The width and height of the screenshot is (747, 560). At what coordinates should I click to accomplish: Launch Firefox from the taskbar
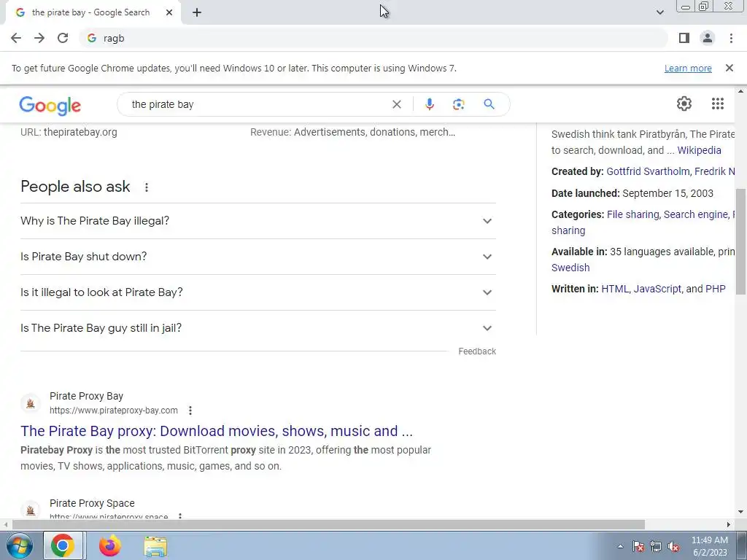click(110, 545)
